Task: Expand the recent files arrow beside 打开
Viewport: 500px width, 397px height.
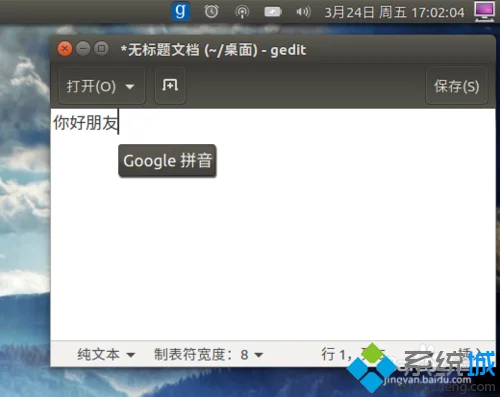Action: (130, 87)
